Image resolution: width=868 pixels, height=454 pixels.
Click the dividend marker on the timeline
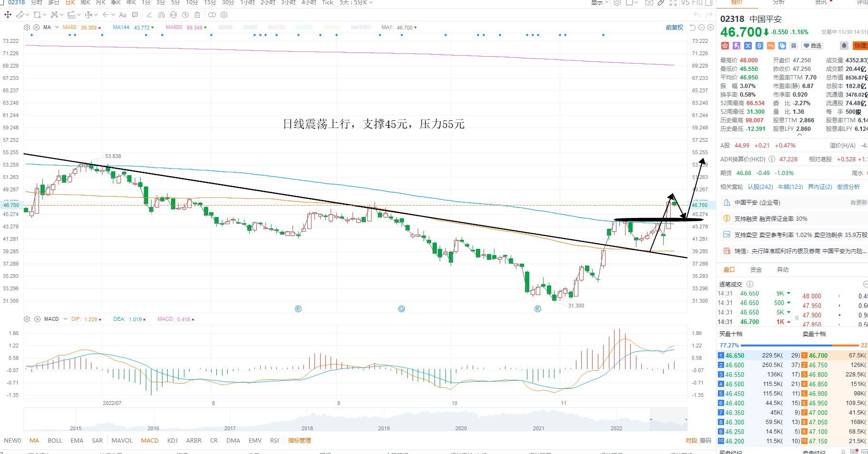(x=402, y=309)
